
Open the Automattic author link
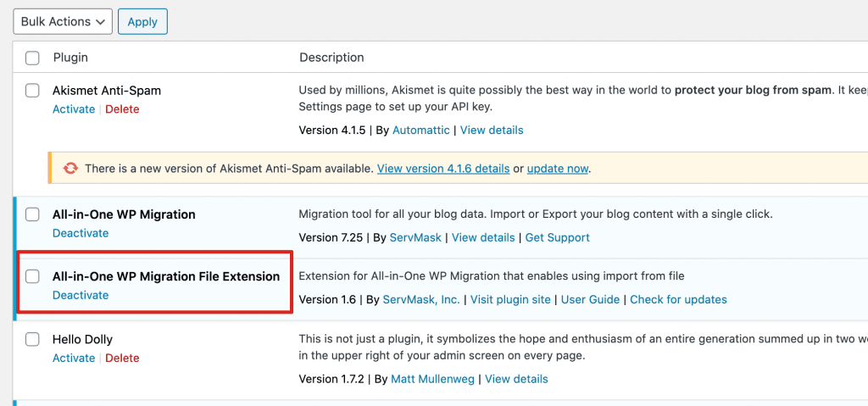422,131
